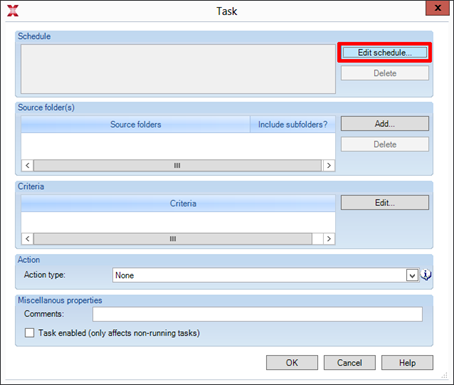Click the Criteria horizontal scrollbar thumb
Viewport: 454px width, 385px height.
point(173,239)
